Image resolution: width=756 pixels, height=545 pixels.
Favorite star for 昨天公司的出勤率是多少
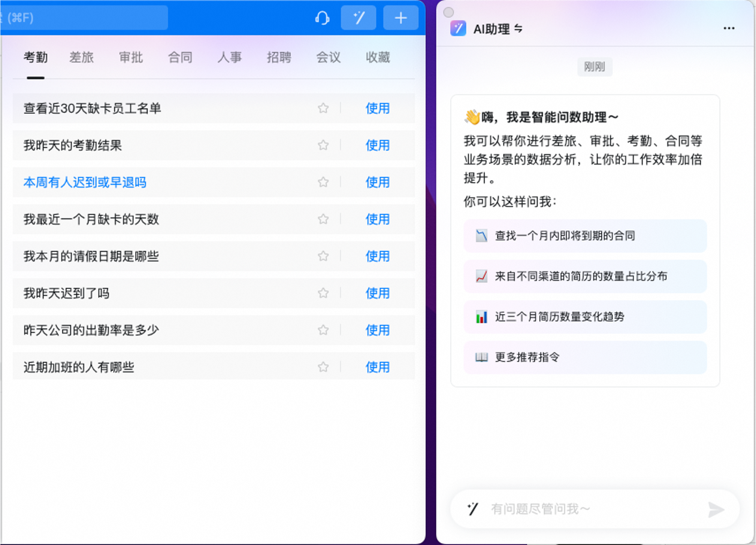[x=323, y=330]
